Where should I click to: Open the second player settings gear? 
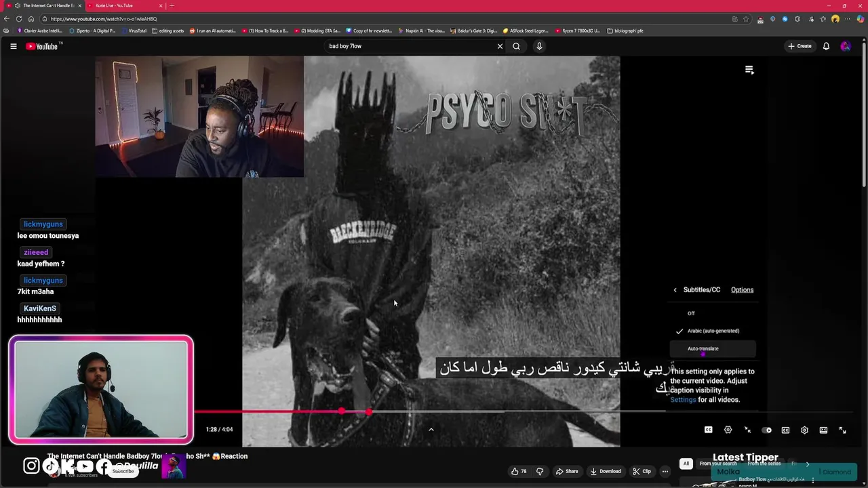[804, 430]
